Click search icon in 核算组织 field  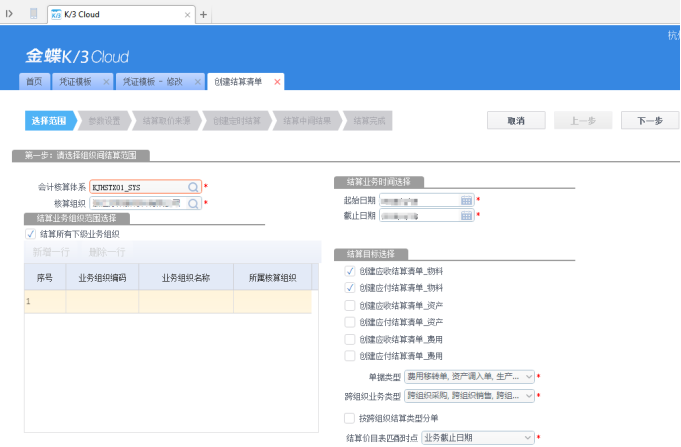(194, 203)
